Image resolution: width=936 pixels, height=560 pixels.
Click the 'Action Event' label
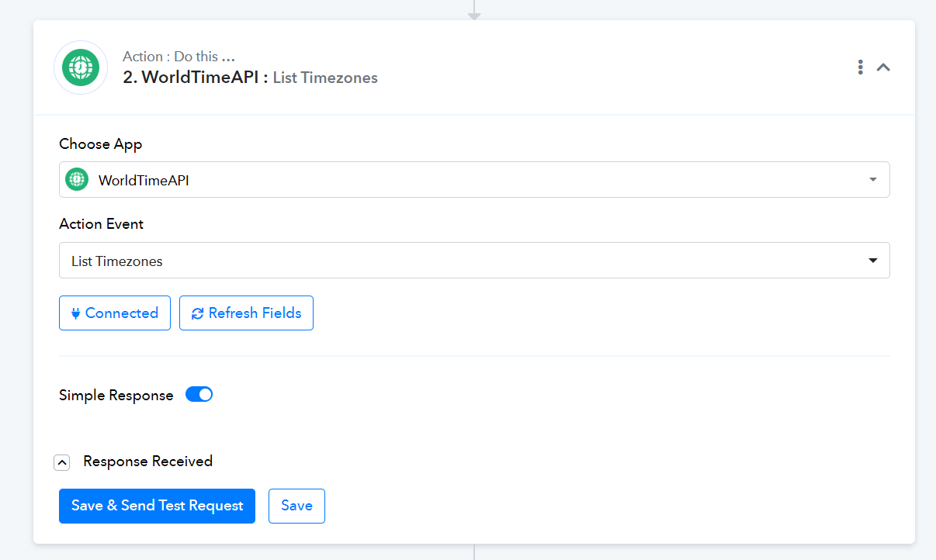102,223
